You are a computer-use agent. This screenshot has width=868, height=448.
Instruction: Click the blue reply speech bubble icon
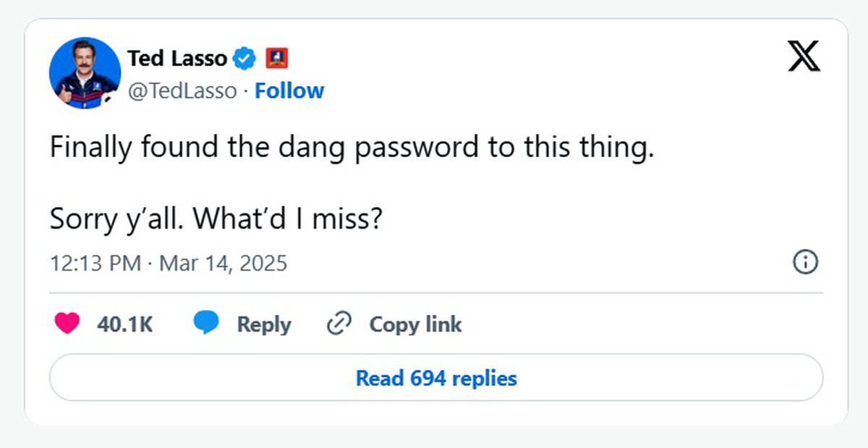click(x=206, y=324)
